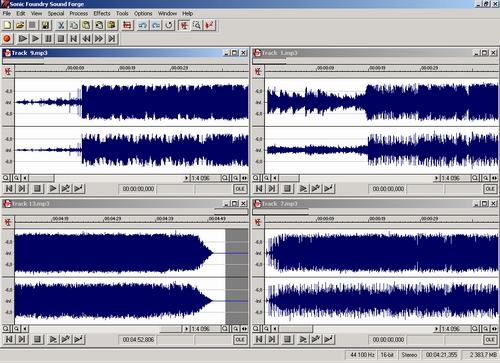
Task: Select the Magnify tool in main toolbar
Action: (x=197, y=25)
